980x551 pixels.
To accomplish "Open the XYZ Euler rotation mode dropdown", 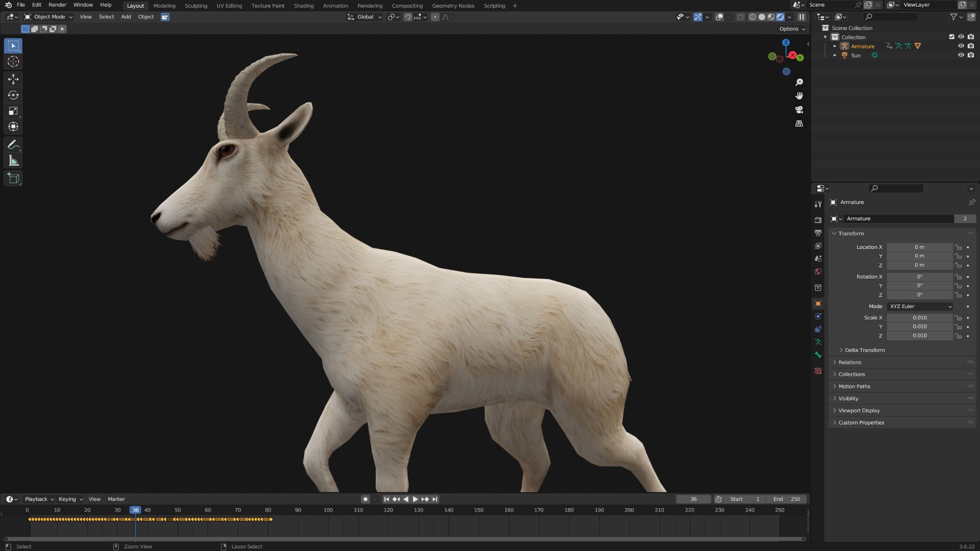I will (920, 307).
